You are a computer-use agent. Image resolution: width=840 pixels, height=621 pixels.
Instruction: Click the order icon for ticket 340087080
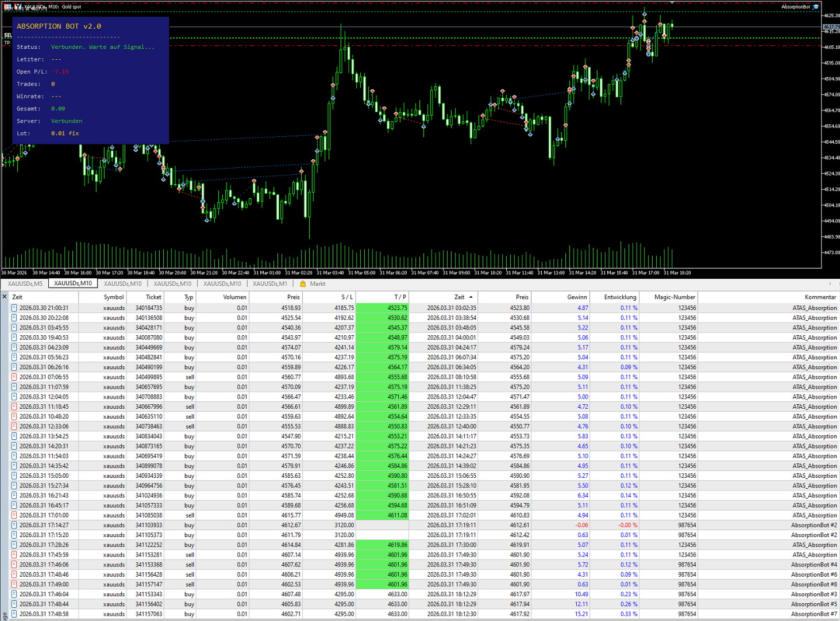coord(14,338)
